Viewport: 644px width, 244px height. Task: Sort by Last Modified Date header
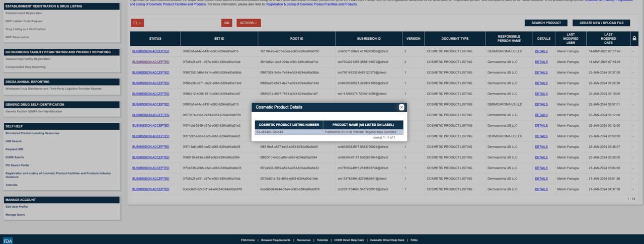608,39
